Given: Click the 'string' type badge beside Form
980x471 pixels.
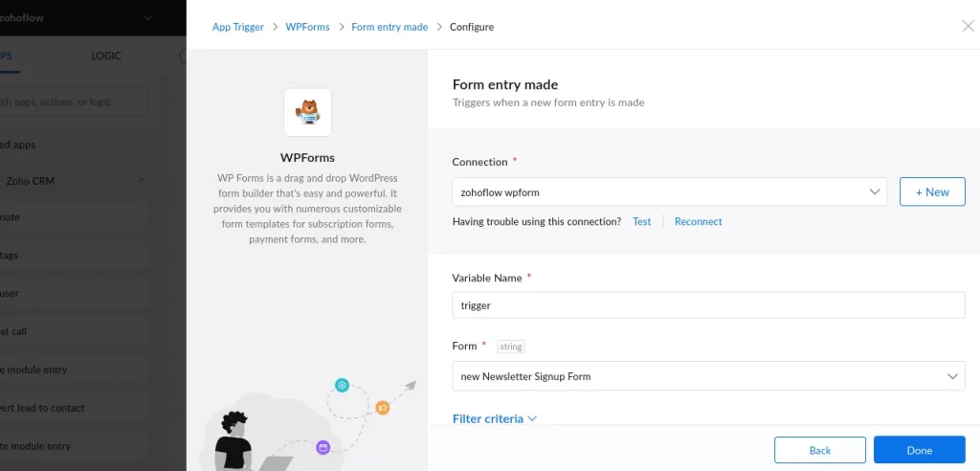Looking at the screenshot, I should pos(511,347).
